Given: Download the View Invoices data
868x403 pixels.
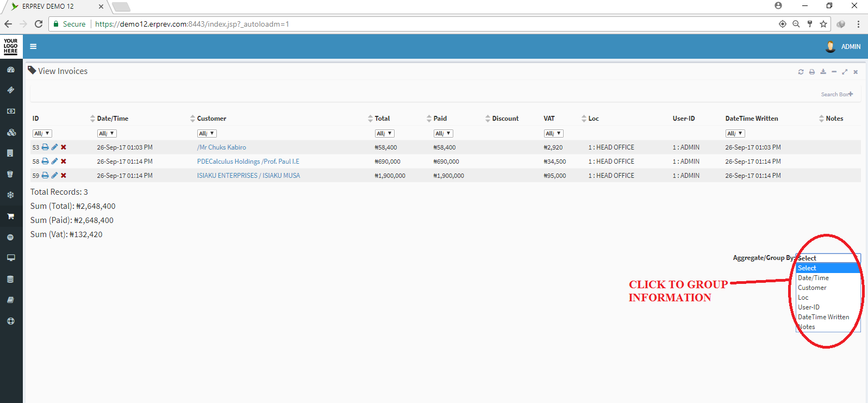Looking at the screenshot, I should pyautogui.click(x=823, y=72).
